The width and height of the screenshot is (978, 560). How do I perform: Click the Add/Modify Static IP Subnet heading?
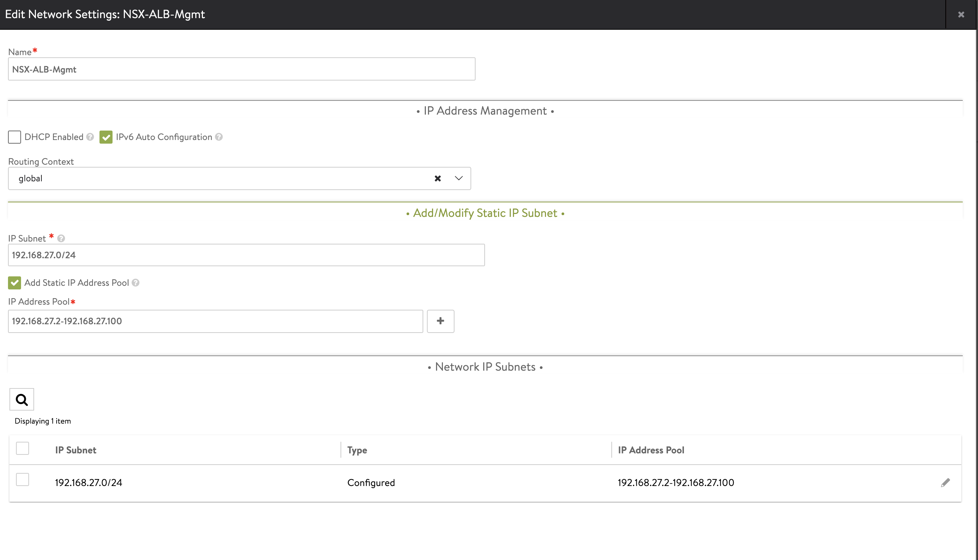[485, 213]
